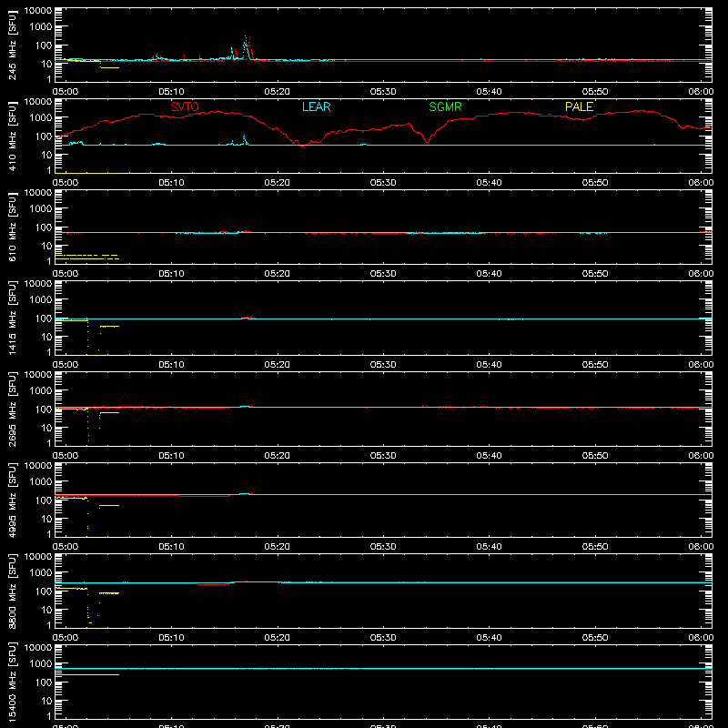Select the 4995 MHz [SFU] axis title
Screen dimensions: 728x728
click(x=12, y=500)
